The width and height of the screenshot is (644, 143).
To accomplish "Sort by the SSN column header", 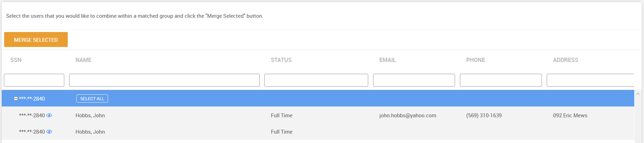I will point(16,60).
